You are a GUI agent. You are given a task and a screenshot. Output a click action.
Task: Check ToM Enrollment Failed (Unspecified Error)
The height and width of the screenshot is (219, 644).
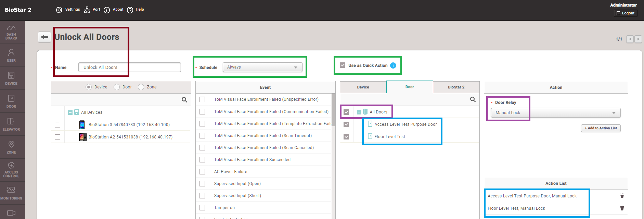pyautogui.click(x=202, y=99)
